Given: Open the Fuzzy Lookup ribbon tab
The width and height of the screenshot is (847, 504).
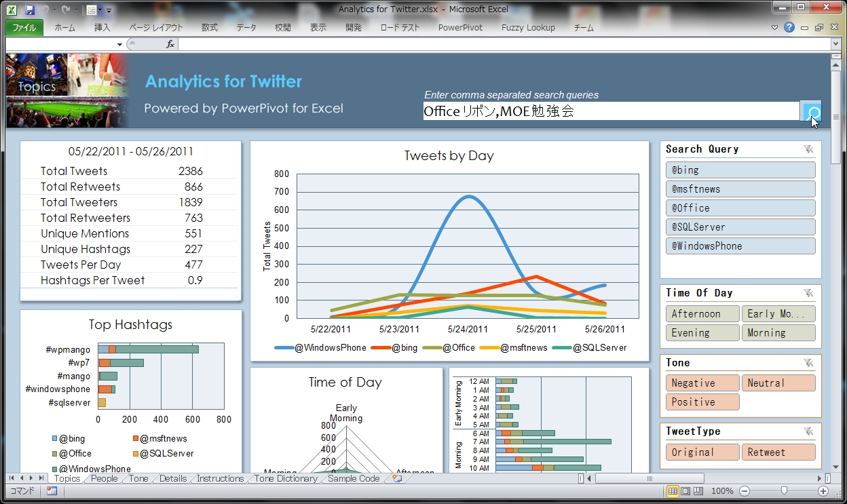Looking at the screenshot, I should [528, 28].
